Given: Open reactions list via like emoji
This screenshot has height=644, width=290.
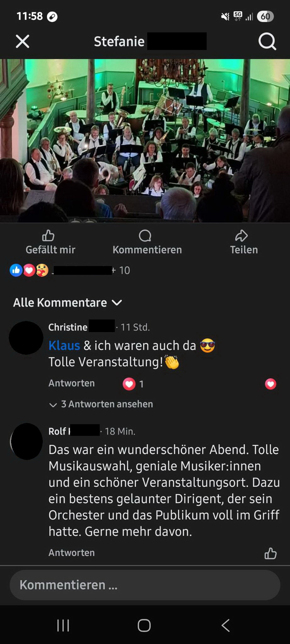Looking at the screenshot, I should (x=16, y=270).
